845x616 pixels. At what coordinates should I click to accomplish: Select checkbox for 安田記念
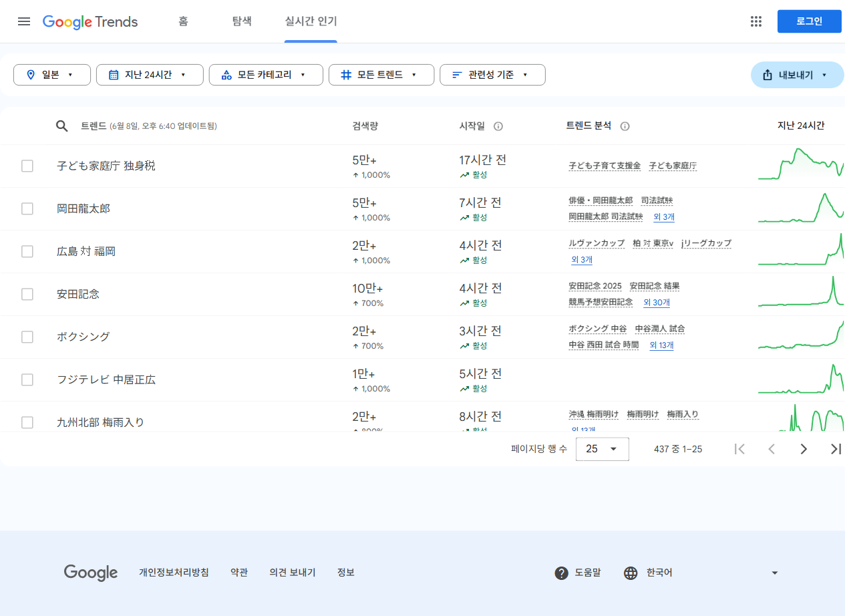click(27, 294)
